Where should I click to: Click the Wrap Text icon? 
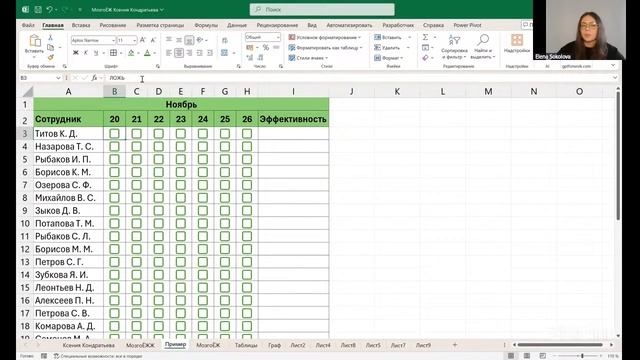(x=224, y=40)
